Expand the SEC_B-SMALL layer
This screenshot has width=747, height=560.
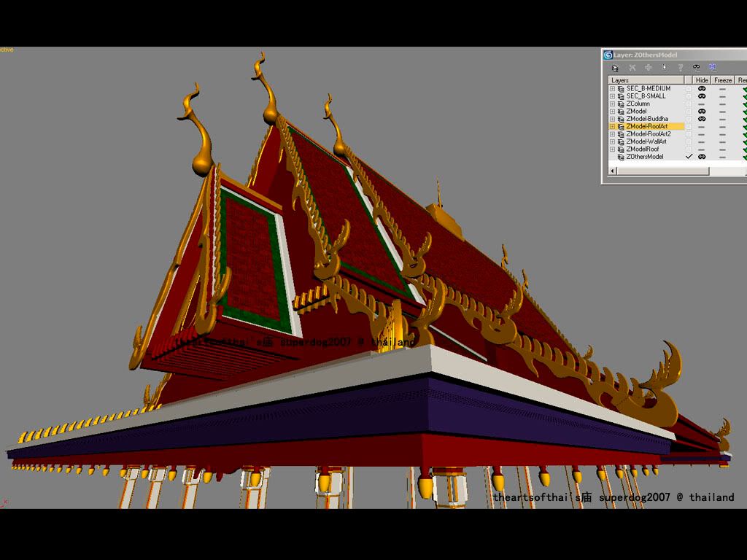point(612,96)
